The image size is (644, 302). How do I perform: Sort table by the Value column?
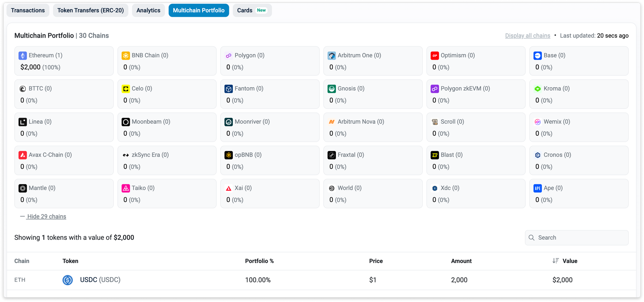(x=569, y=261)
